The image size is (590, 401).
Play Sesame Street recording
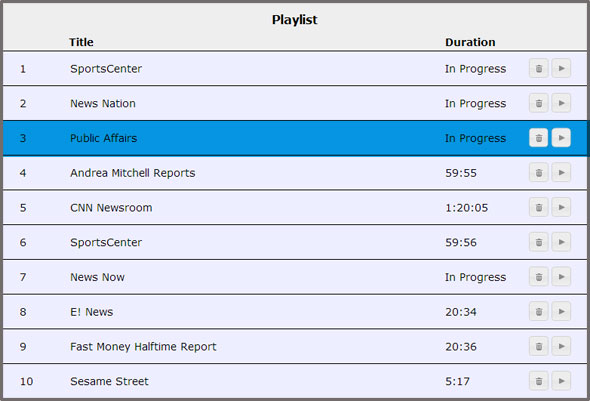click(561, 381)
